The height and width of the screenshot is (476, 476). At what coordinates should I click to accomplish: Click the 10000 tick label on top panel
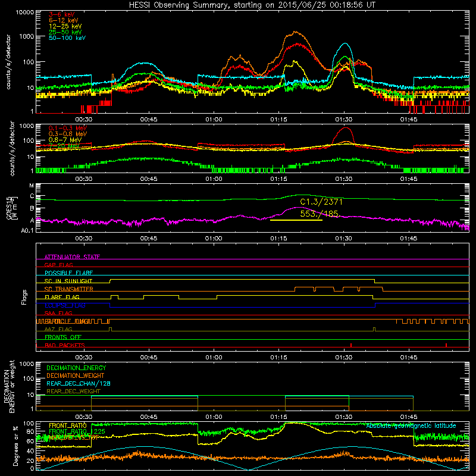coord(25,12)
